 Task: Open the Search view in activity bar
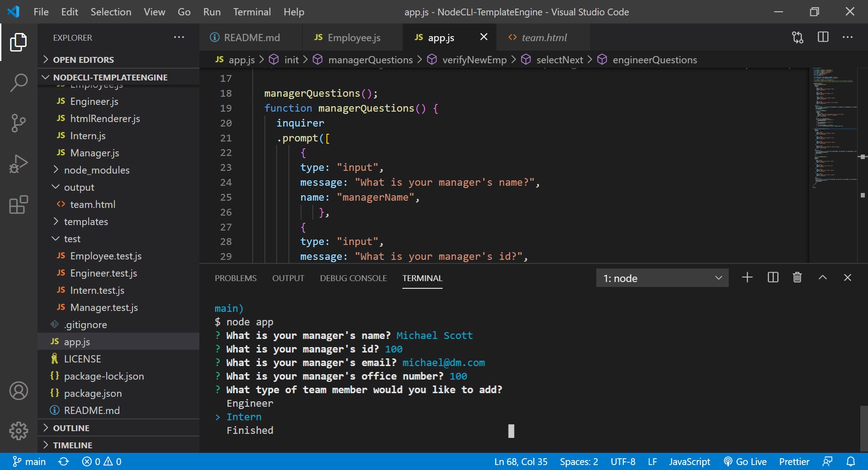click(x=18, y=83)
